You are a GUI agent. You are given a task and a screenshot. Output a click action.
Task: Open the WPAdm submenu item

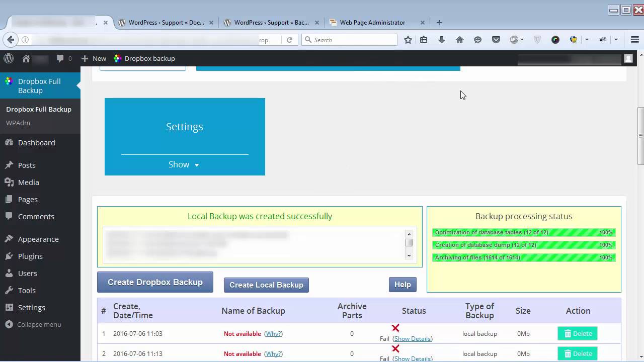[x=18, y=123]
